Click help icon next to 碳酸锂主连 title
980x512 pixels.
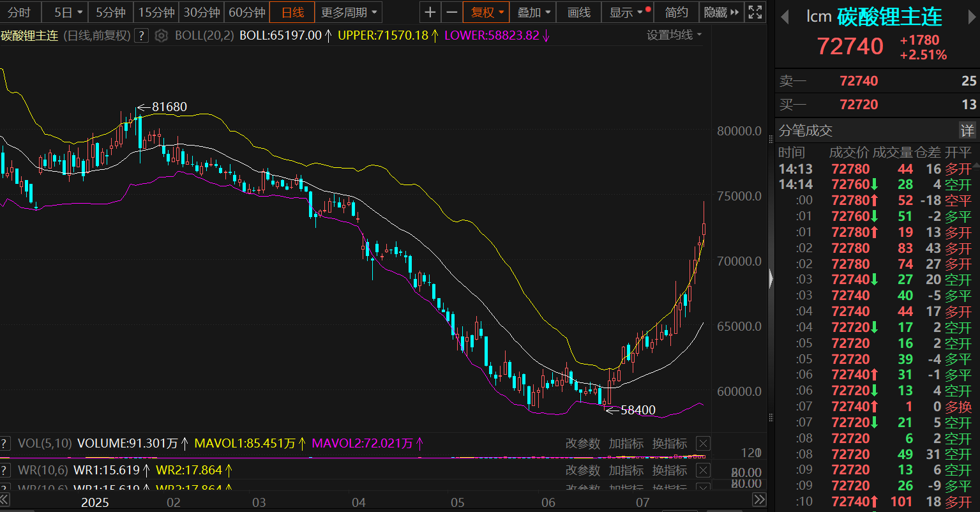point(142,36)
